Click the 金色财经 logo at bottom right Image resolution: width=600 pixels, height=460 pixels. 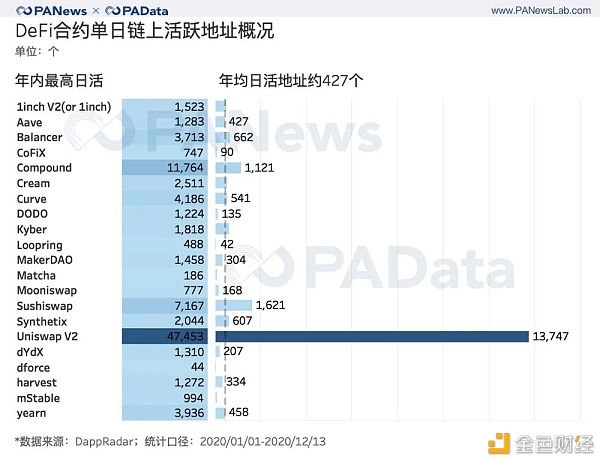(541, 444)
